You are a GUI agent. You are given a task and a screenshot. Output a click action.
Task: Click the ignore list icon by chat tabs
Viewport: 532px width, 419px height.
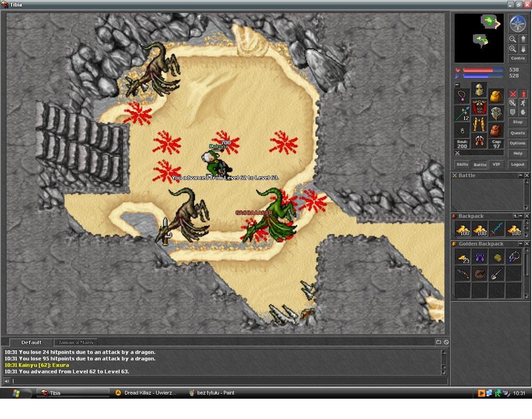click(446, 342)
